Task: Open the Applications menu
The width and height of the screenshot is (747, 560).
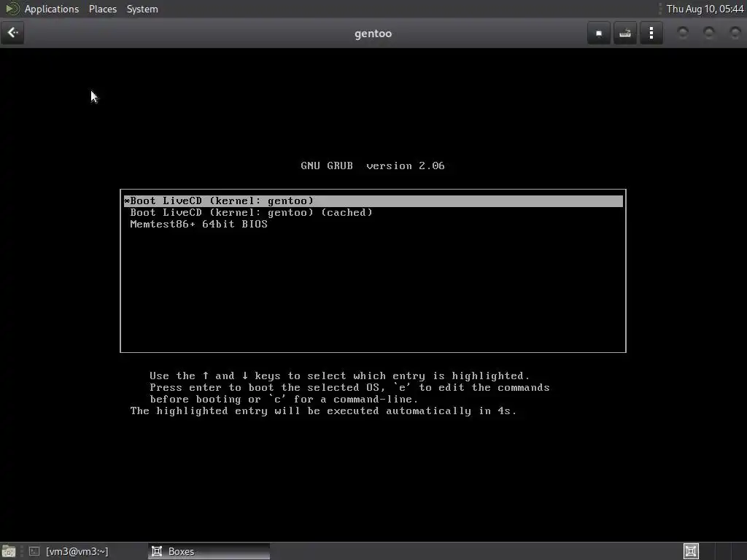Action: pyautogui.click(x=52, y=9)
